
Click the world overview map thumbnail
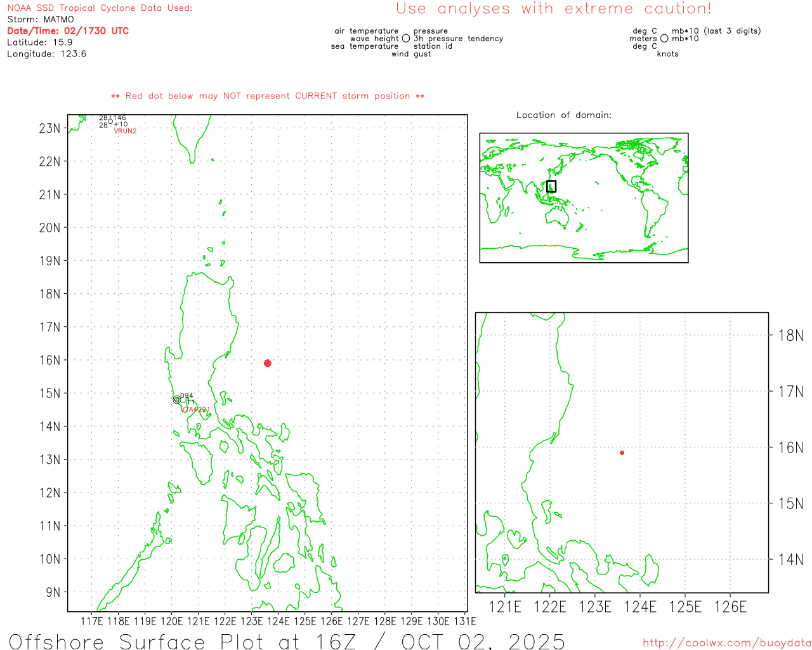point(584,197)
